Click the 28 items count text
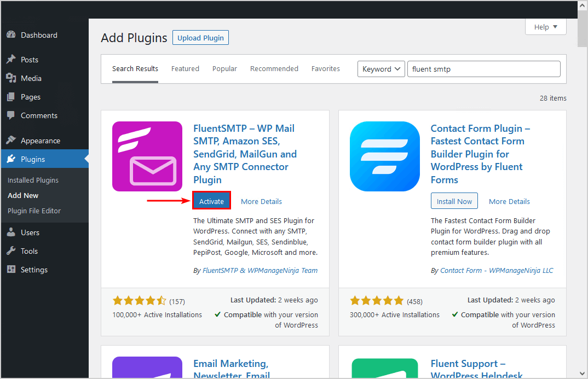 (x=553, y=98)
